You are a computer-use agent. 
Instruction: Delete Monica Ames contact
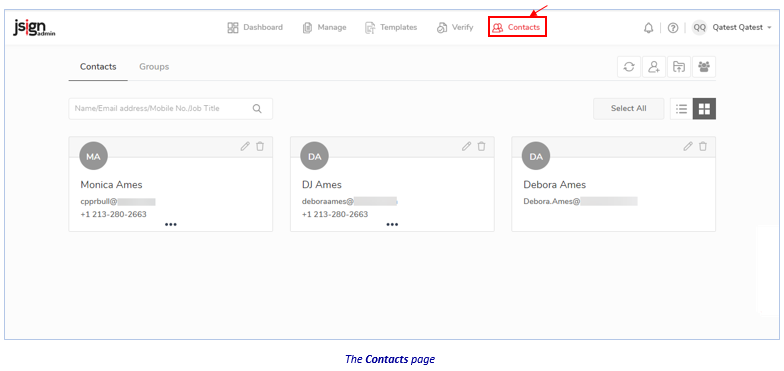260,146
